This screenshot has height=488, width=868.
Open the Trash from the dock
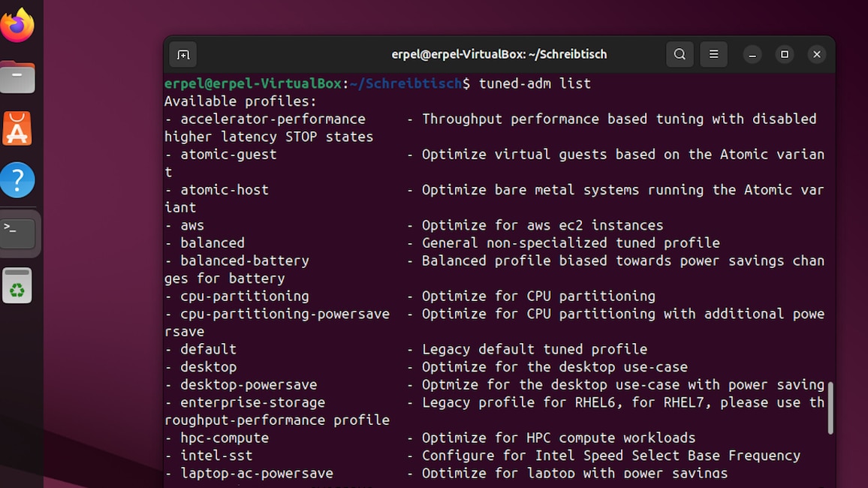click(17, 285)
